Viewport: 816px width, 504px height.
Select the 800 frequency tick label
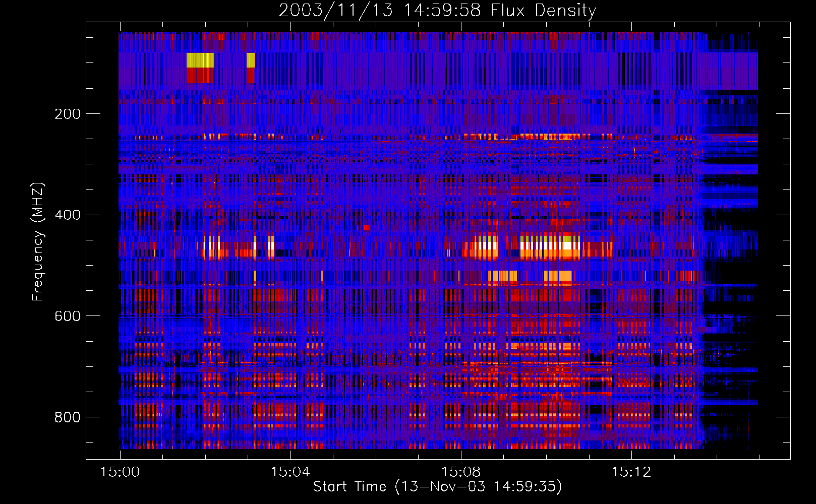pyautogui.click(x=68, y=417)
